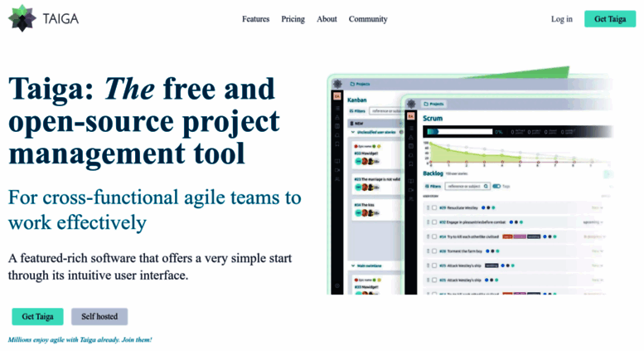Click the Kanban Filters button
This screenshot has width=644, height=351.
tap(357, 111)
